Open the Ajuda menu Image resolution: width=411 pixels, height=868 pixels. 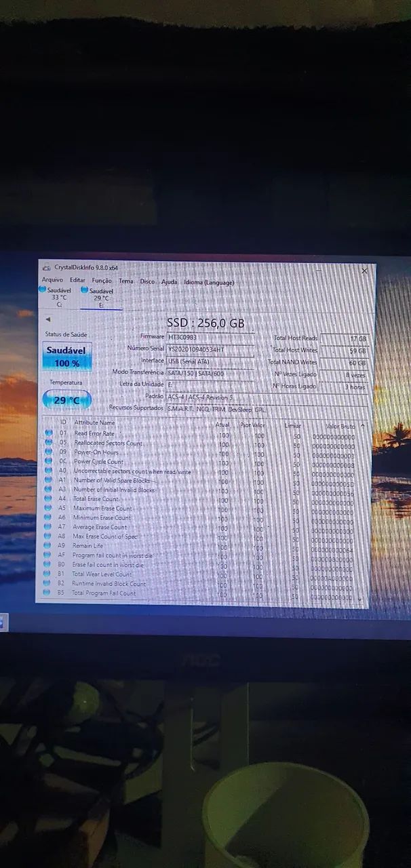click(x=169, y=281)
